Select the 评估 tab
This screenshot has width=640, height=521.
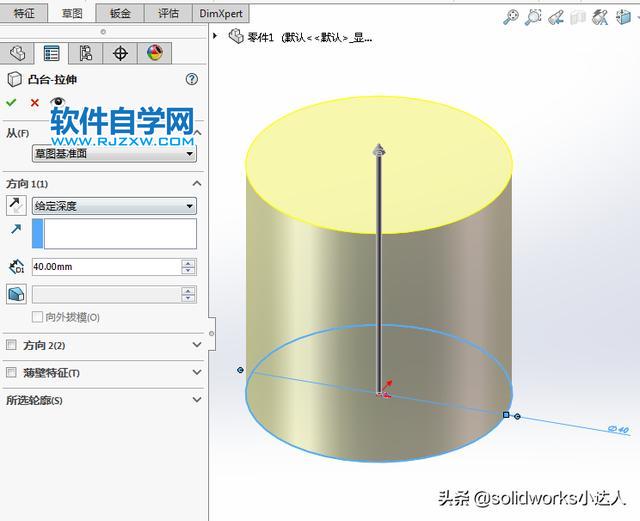[x=168, y=13]
